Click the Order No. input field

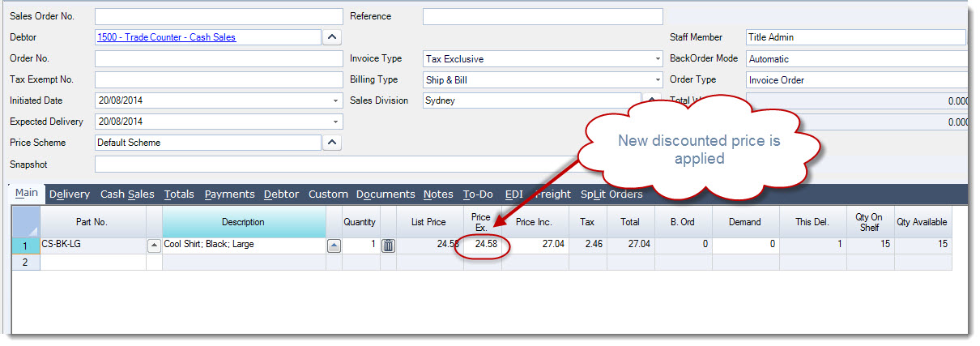point(219,58)
